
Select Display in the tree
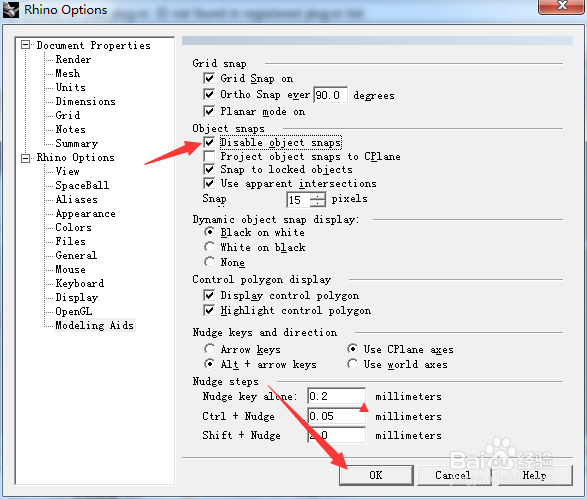pos(77,298)
